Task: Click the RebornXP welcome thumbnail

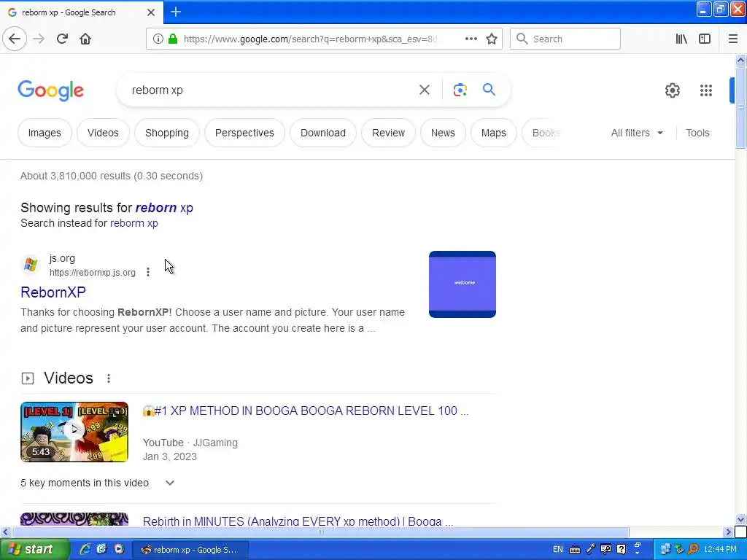Action: [x=462, y=284]
